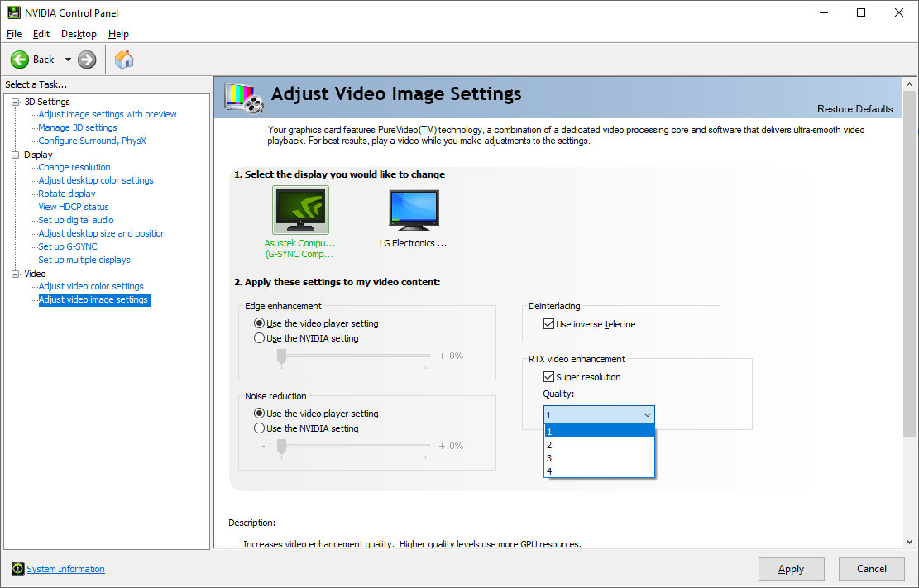Go to 'Change resolution' task
Viewport: 919px width, 588px height.
coord(74,167)
